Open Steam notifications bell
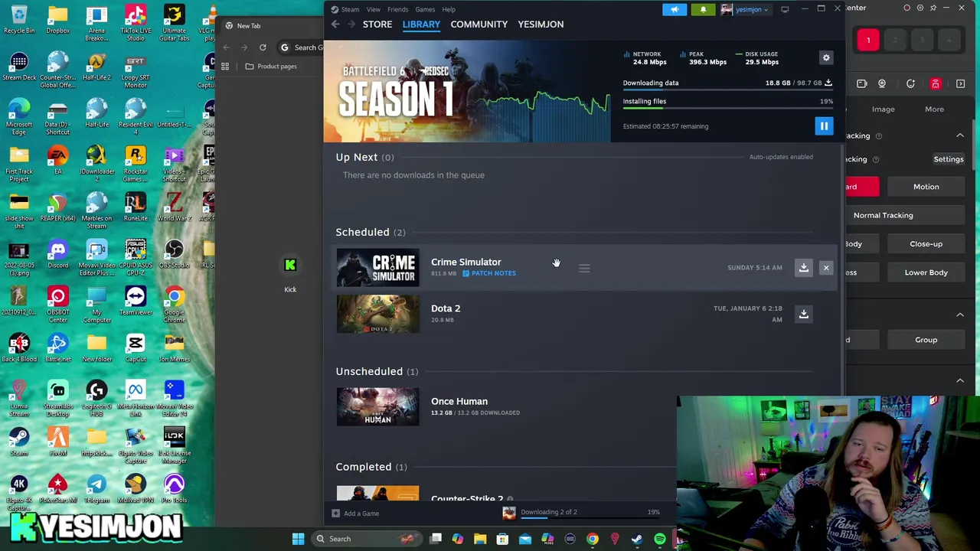 tap(703, 9)
